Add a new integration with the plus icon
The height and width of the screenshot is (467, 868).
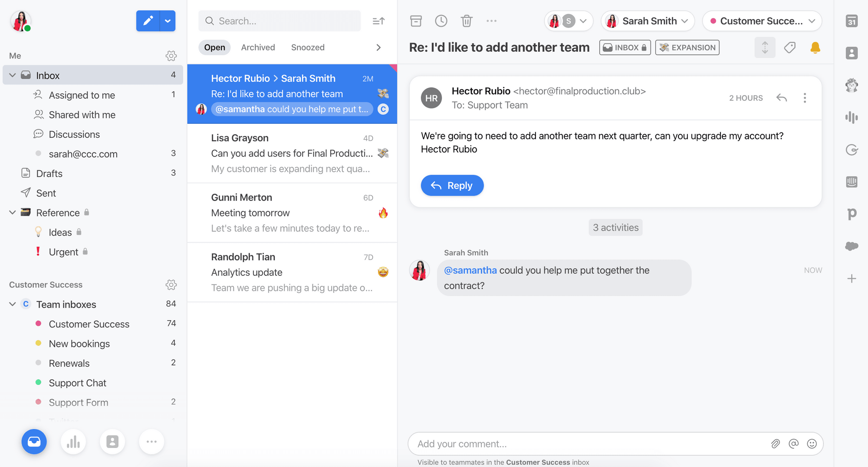point(852,278)
